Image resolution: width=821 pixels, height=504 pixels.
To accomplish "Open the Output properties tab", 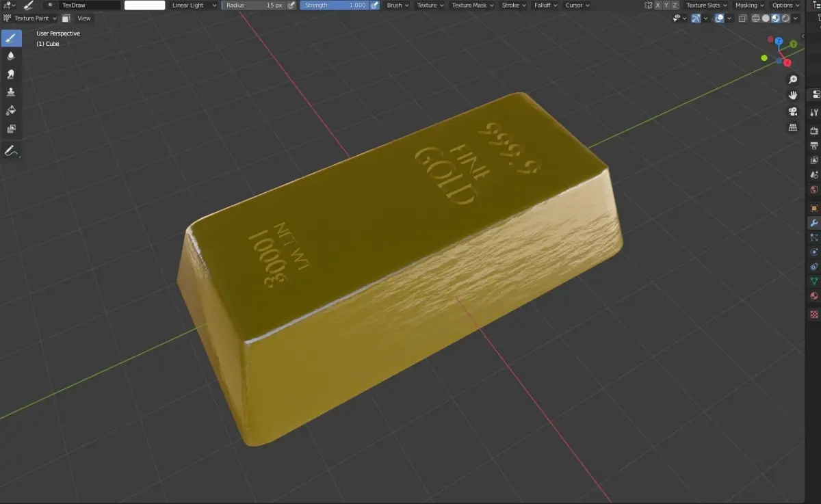I will click(814, 145).
